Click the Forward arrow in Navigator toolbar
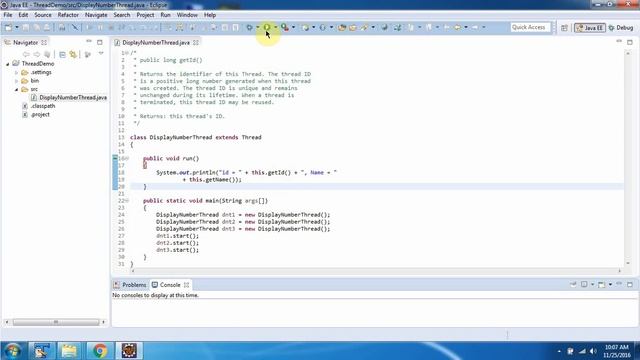Screen dimensions: 640x360 37,54
